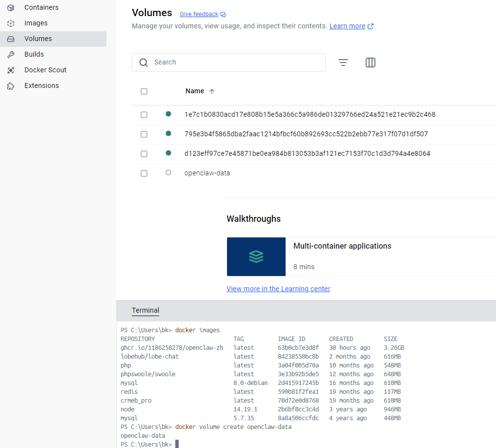Viewport: 496px width, 448px height.
Task: Click the 8.0-debian tag in terminal
Action: click(x=250, y=383)
